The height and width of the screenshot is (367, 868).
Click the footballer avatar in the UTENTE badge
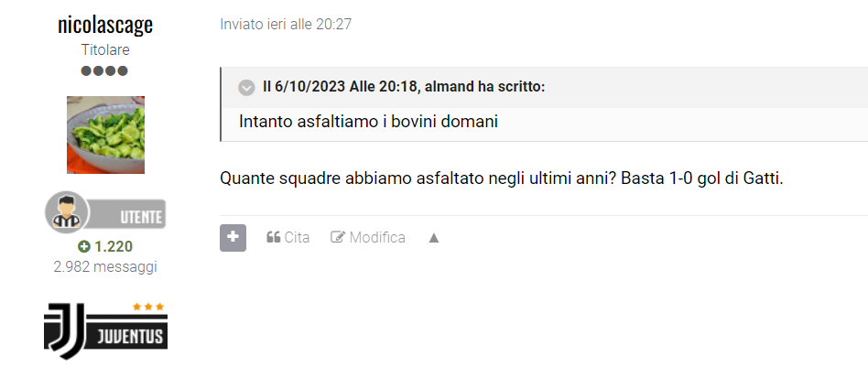click(67, 212)
